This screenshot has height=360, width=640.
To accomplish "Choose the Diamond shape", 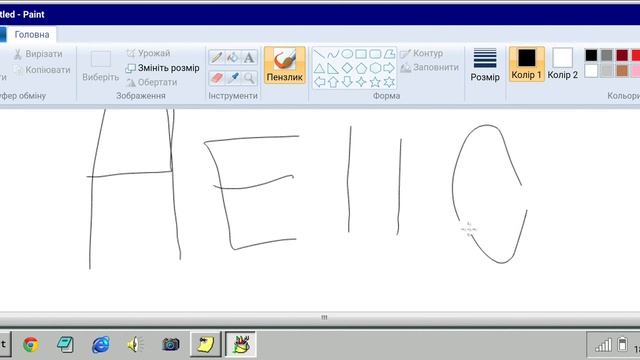I will [347, 68].
